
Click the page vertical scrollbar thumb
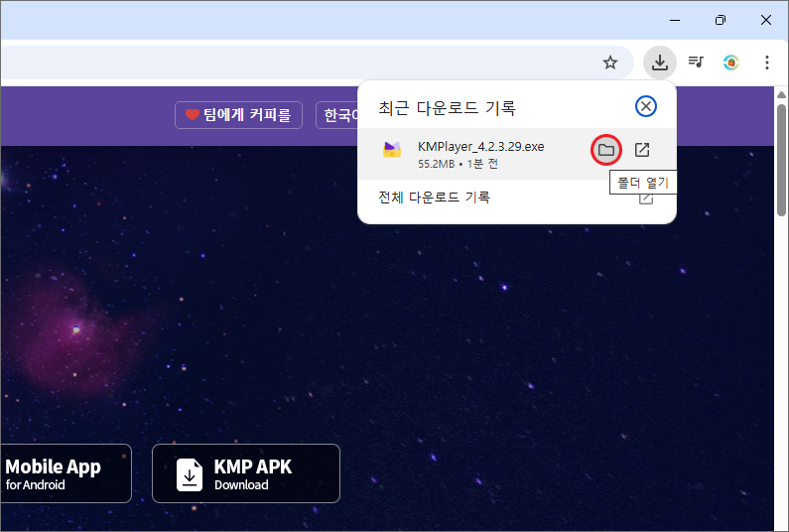pyautogui.click(x=781, y=160)
